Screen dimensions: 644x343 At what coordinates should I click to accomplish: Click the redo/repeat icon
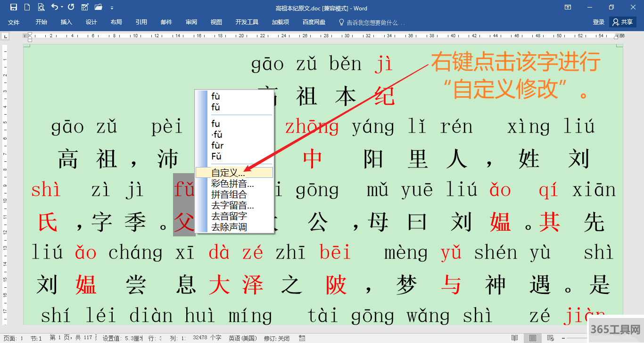click(x=71, y=7)
